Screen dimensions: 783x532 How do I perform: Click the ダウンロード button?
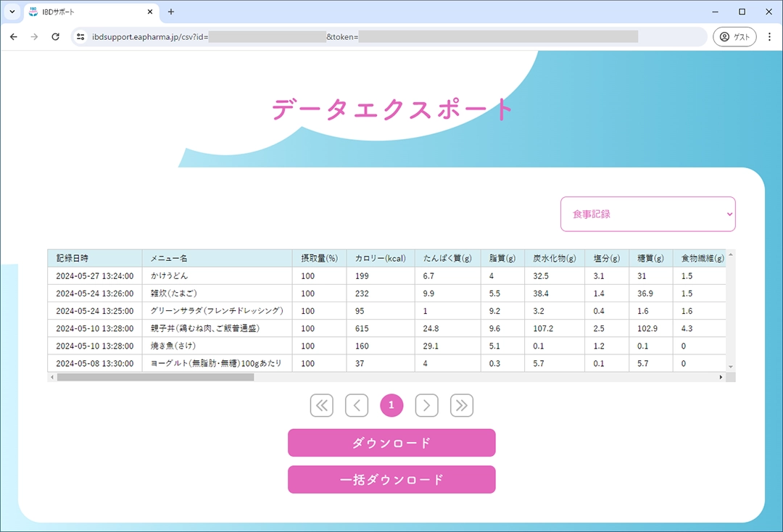click(x=391, y=443)
